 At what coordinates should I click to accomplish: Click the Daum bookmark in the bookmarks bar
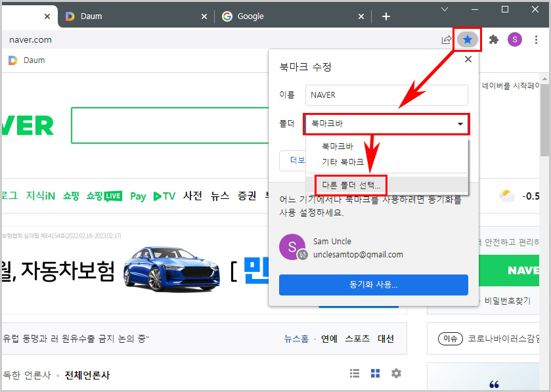click(27, 60)
